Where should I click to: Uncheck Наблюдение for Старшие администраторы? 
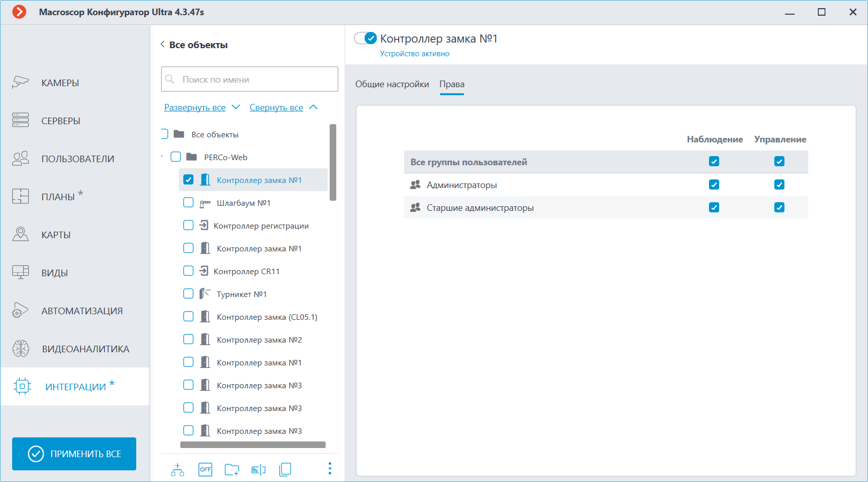(x=714, y=207)
